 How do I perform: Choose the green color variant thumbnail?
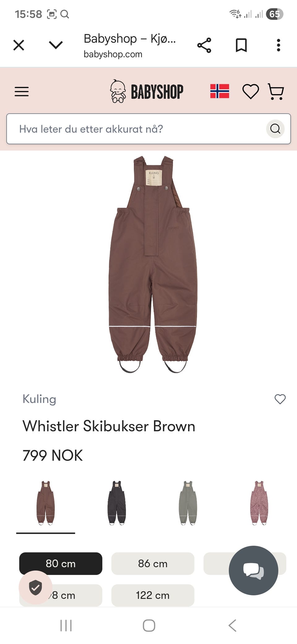pyautogui.click(x=188, y=503)
